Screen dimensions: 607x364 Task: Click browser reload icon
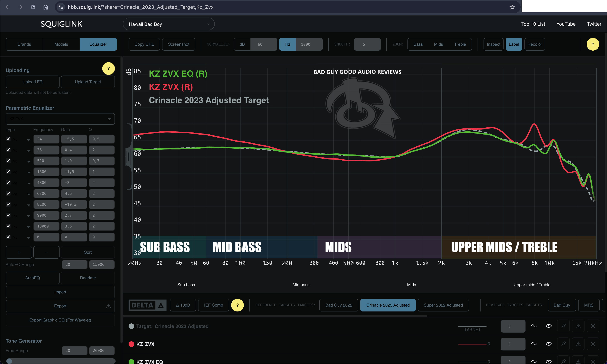pos(33,7)
